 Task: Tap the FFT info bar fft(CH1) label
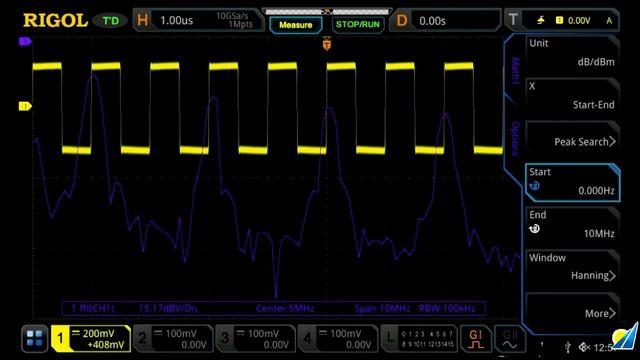93,308
